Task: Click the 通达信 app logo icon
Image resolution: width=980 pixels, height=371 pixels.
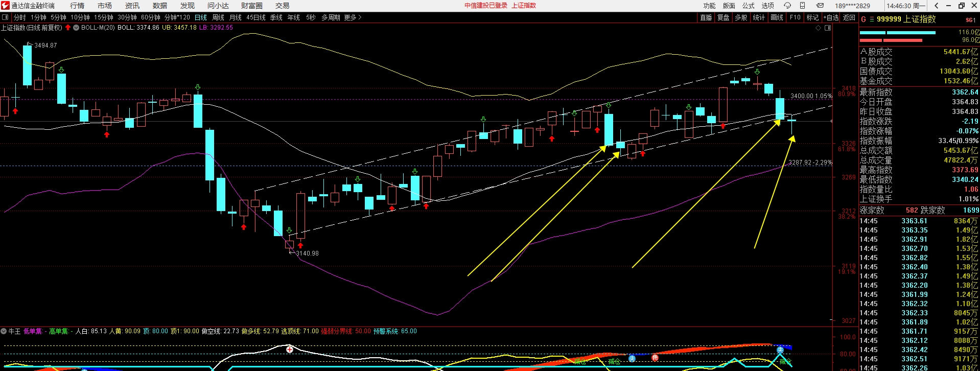Action: coord(5,6)
